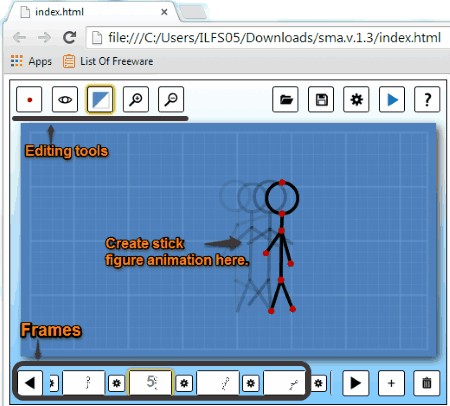Open gear options after the last frame
Screen dimensions: 450x406
tap(319, 383)
